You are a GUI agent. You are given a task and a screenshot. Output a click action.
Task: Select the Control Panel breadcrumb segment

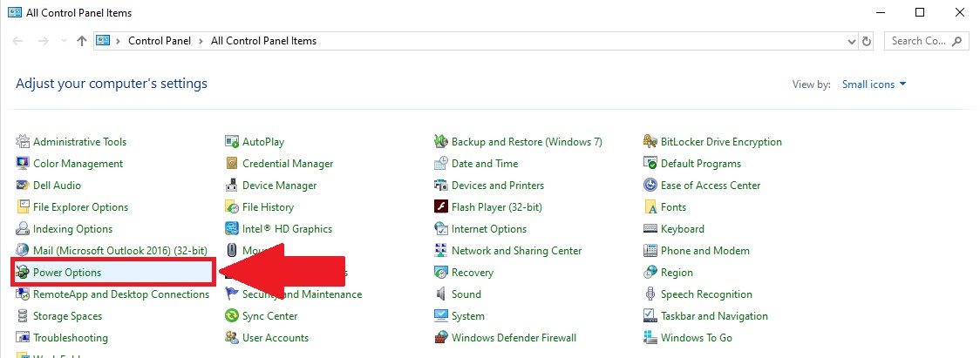160,41
